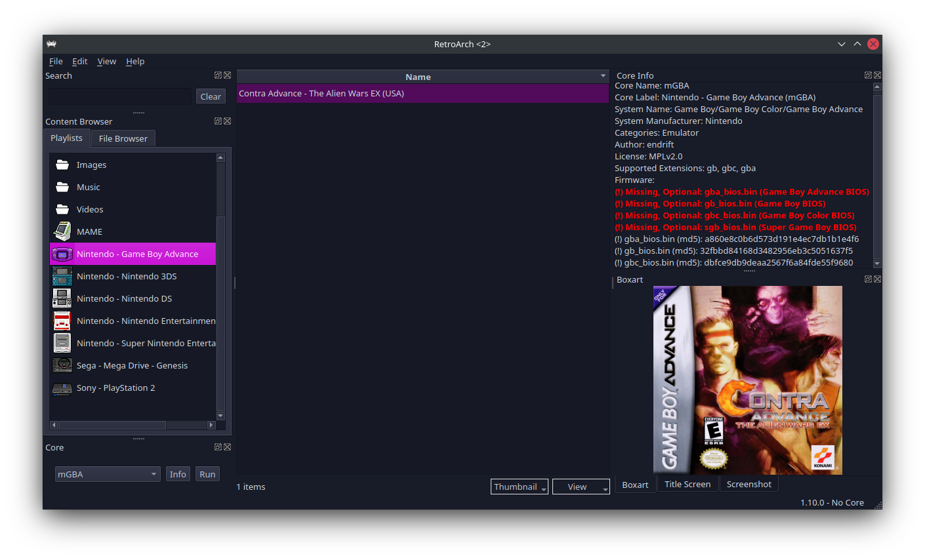Show the Screenshot tab
925x560 pixels.
point(749,484)
